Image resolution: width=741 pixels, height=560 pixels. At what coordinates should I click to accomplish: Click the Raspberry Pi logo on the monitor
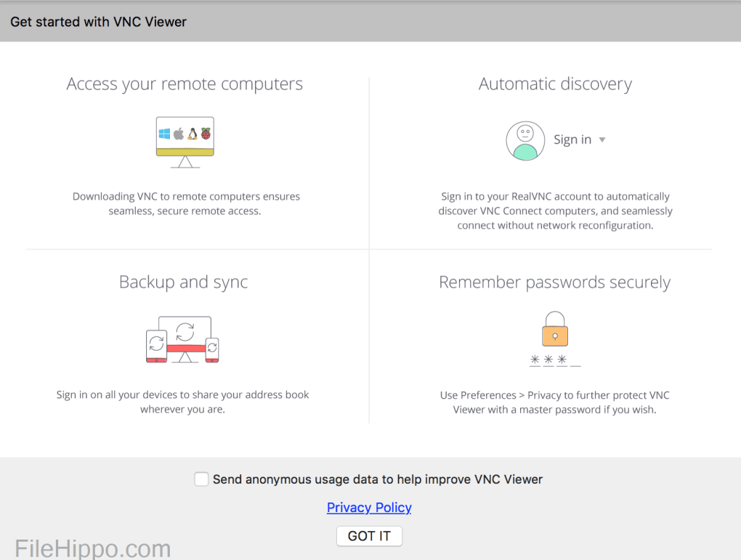point(206,134)
